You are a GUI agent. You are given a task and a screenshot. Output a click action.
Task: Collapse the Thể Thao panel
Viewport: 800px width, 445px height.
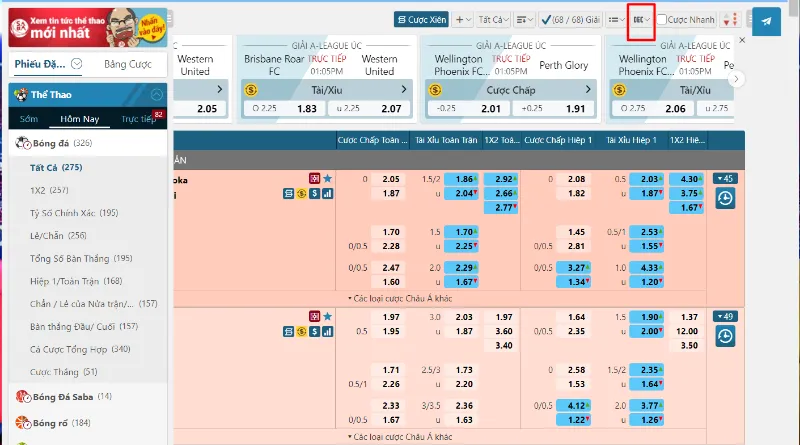(x=157, y=94)
